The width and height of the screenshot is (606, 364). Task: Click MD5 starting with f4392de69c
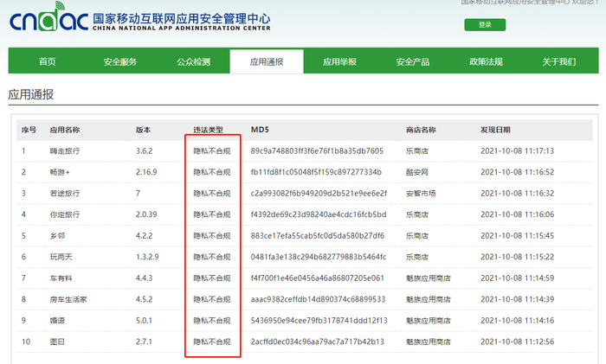point(319,214)
